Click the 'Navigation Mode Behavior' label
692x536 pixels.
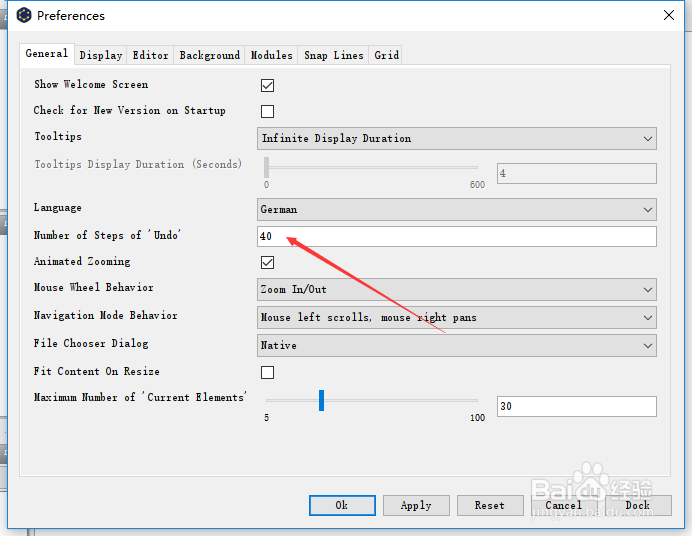coord(105,315)
